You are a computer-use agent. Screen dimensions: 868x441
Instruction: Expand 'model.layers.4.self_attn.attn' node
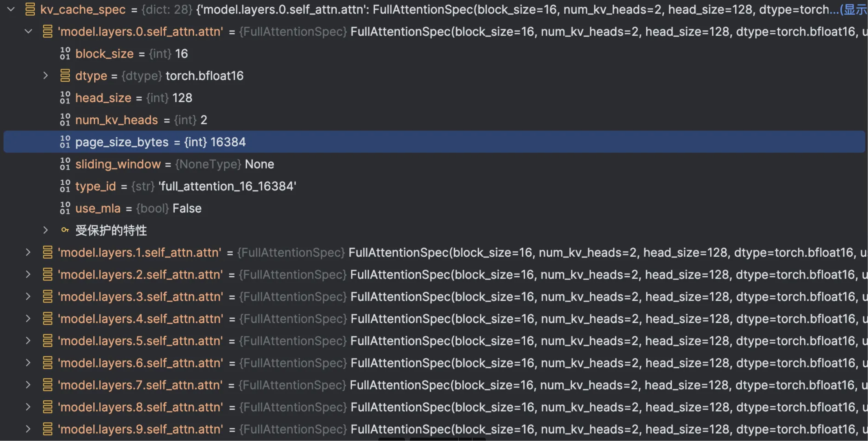[28, 319]
